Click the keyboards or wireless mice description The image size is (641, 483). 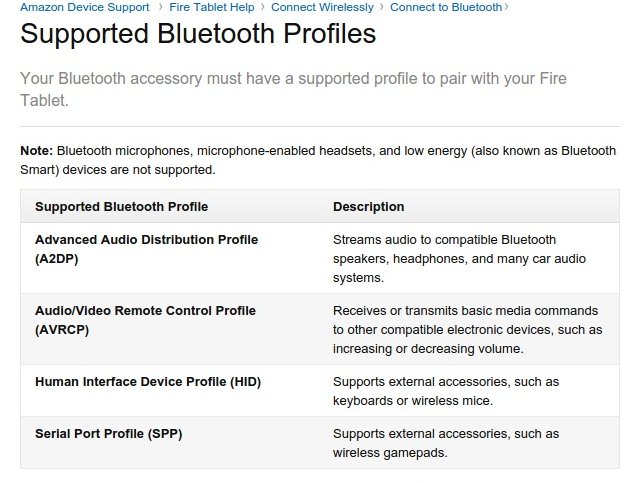point(446,391)
